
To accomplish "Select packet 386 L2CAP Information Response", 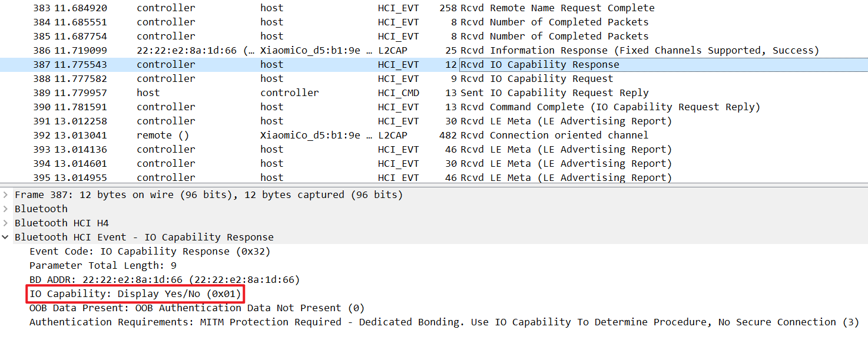I will (434, 51).
